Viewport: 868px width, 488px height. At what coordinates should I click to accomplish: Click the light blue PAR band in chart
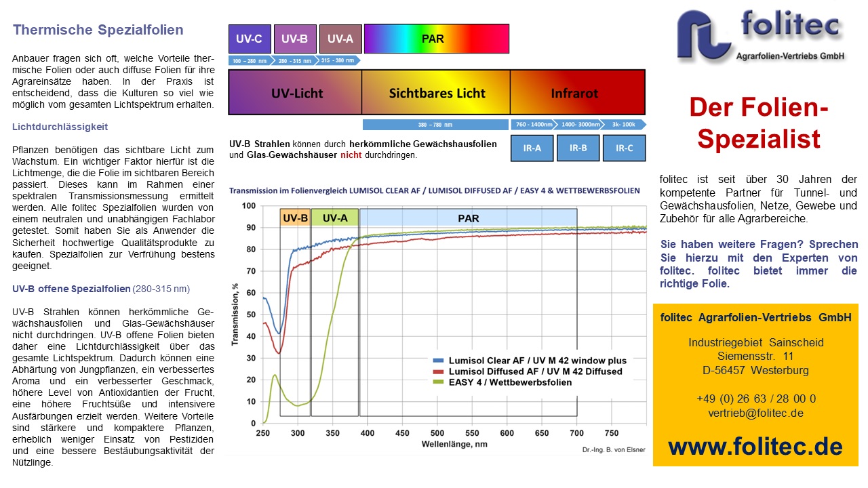pos(468,218)
